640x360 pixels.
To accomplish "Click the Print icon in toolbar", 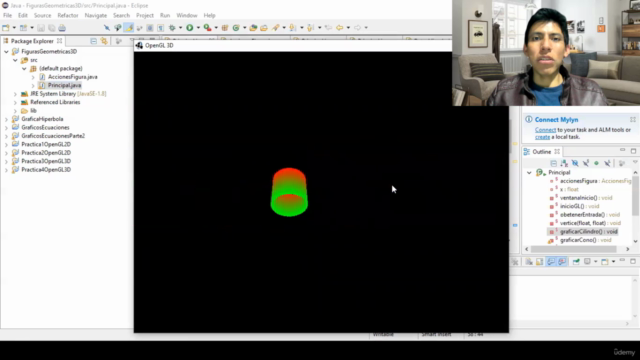I will tap(62, 28).
